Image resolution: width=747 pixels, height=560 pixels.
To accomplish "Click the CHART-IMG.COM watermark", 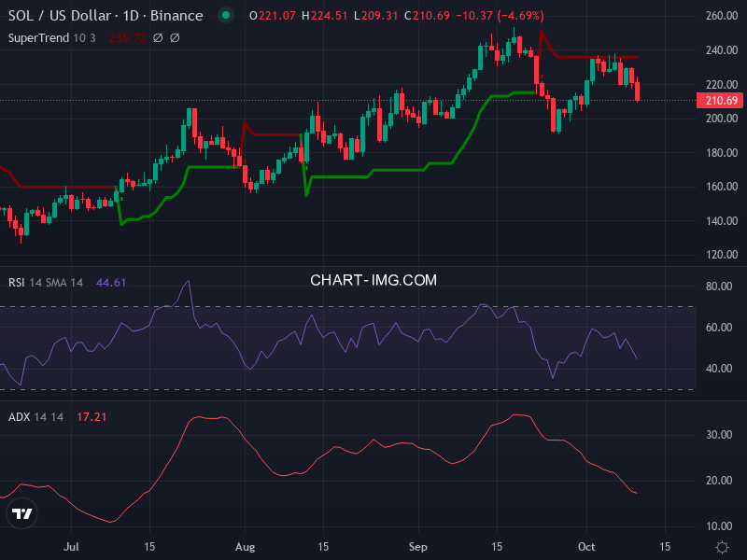I will click(373, 280).
